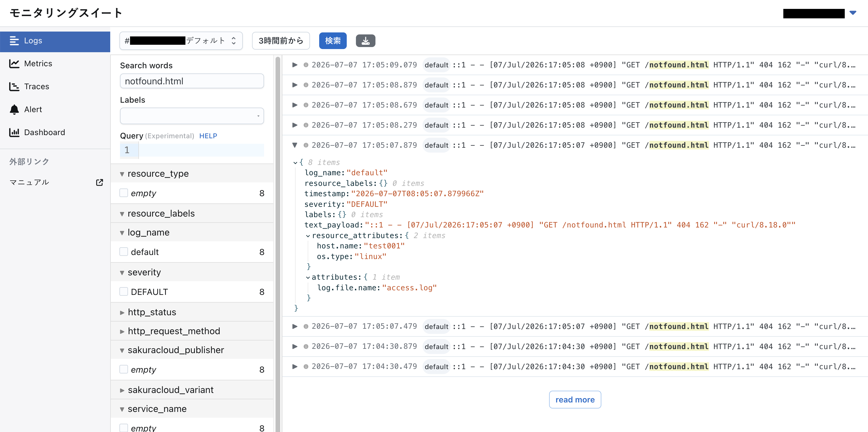Click the host.name "test001" value
Viewport: 868px width, 432px height.
coord(384,246)
